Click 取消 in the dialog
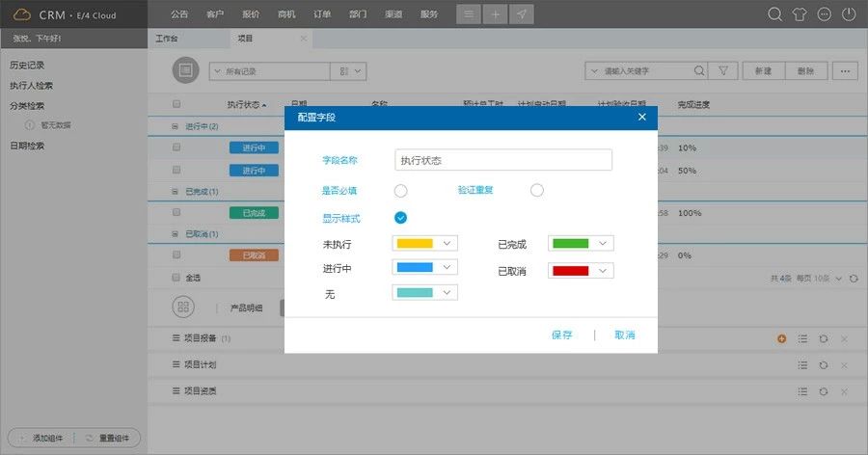This screenshot has width=868, height=455. click(625, 335)
